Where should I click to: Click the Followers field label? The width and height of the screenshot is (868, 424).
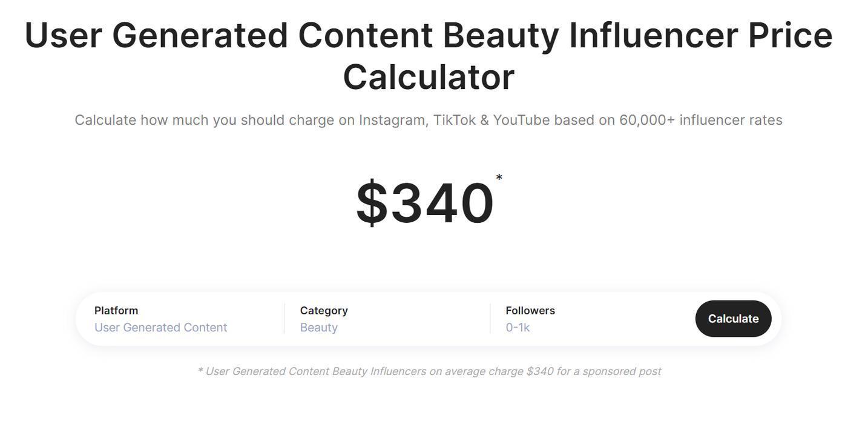(x=530, y=311)
